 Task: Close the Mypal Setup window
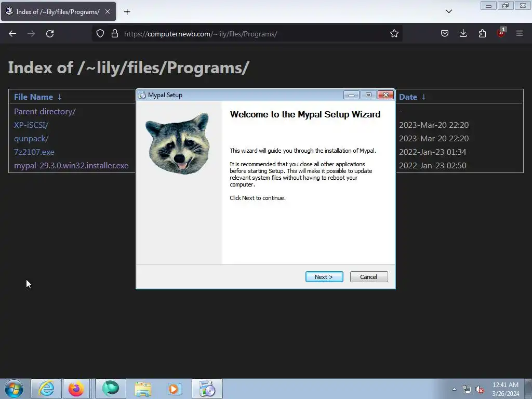tap(386, 95)
